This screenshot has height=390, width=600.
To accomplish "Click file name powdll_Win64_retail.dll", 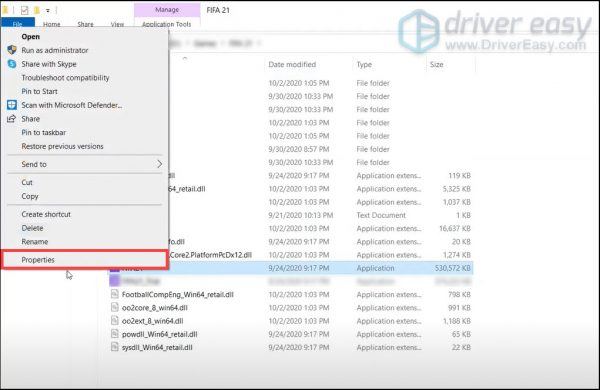I will [160, 334].
